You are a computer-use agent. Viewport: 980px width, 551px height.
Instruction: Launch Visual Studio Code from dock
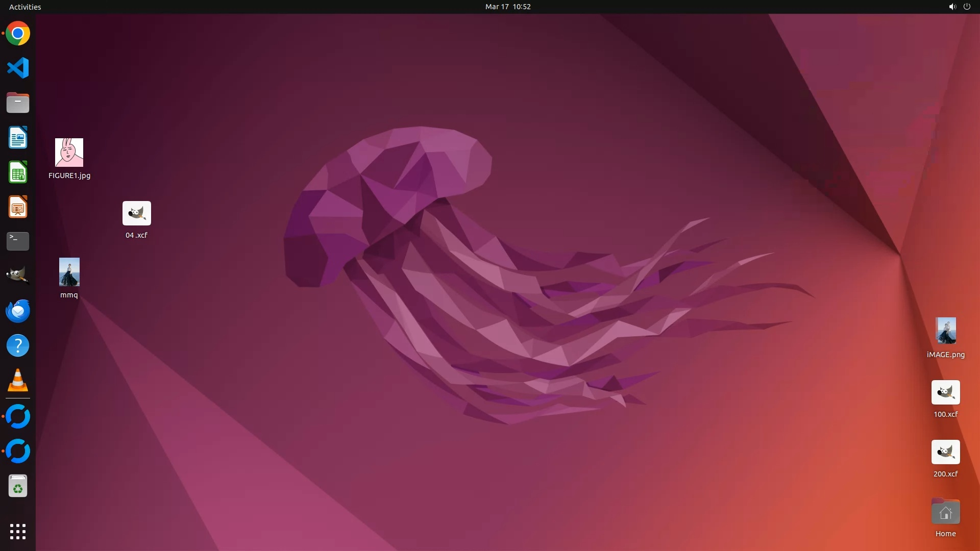point(18,68)
